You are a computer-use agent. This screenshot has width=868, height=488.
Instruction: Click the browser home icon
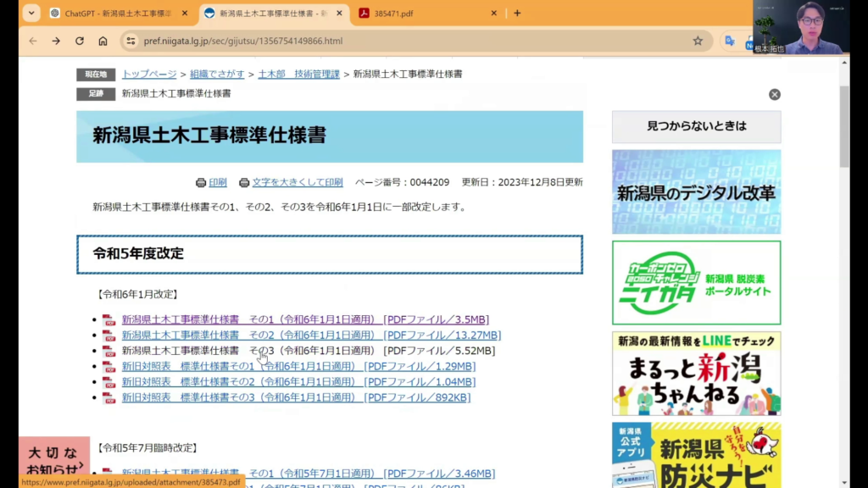[x=103, y=41]
